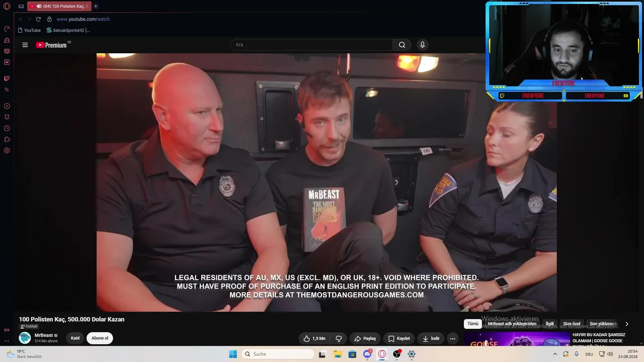Like the video (1,3 Mn)

pos(314,338)
